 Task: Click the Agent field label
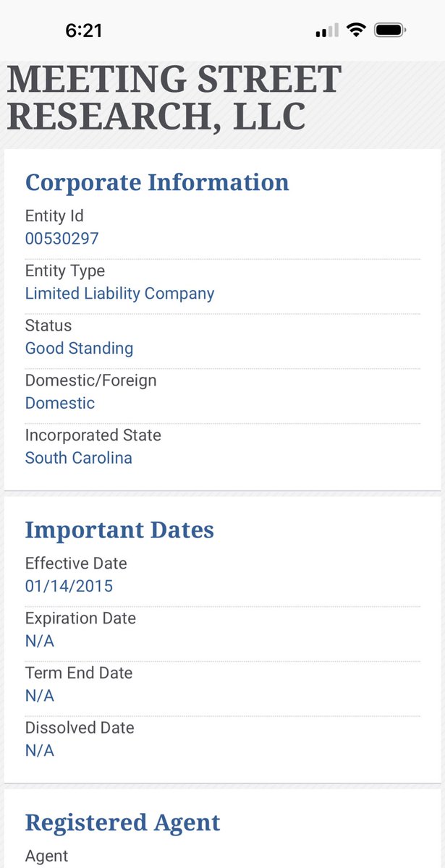pos(47,856)
